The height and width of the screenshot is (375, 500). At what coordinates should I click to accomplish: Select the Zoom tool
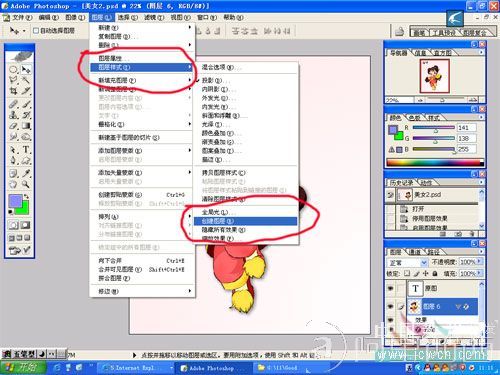26,184
